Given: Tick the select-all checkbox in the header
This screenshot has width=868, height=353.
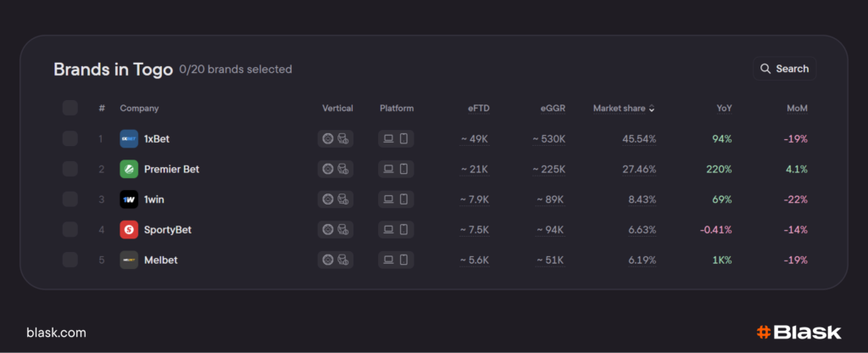Looking at the screenshot, I should tap(70, 108).
